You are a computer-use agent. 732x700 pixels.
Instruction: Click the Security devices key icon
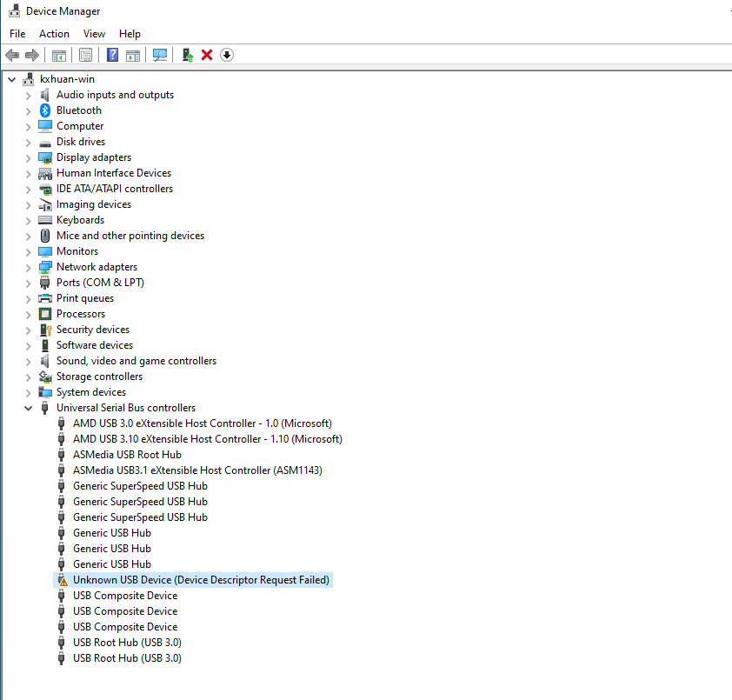pyautogui.click(x=45, y=330)
